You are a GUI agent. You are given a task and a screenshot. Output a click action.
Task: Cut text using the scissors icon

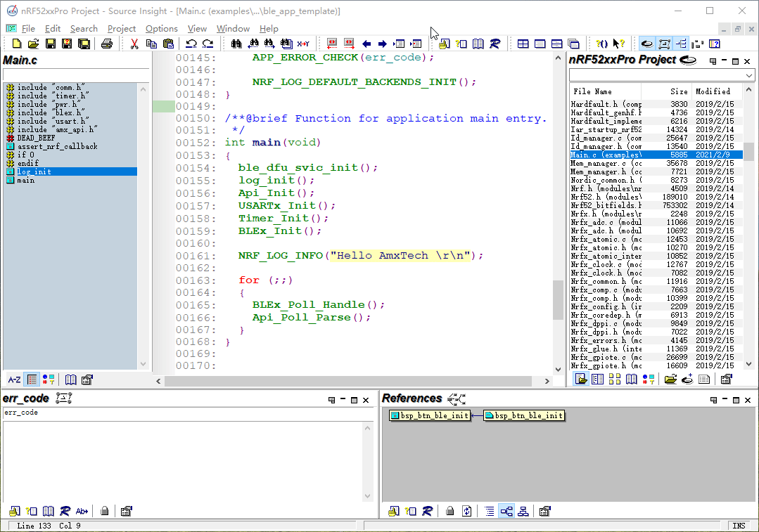[x=134, y=44]
